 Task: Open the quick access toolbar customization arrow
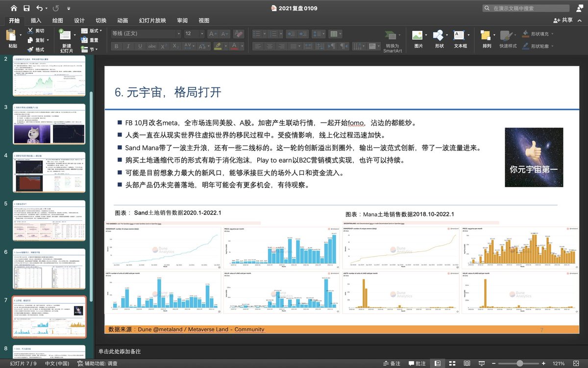tap(69, 9)
